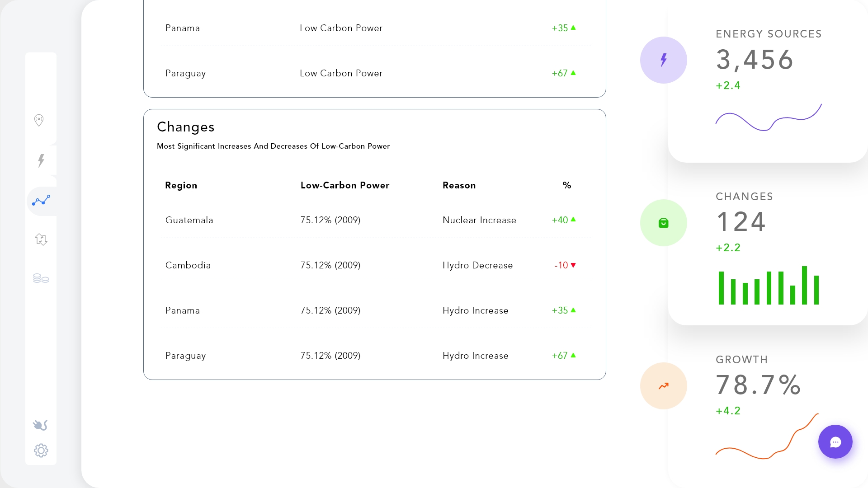Screen dimensions: 868x488
Task: Open settings gear in sidebar
Action: coord(41,450)
